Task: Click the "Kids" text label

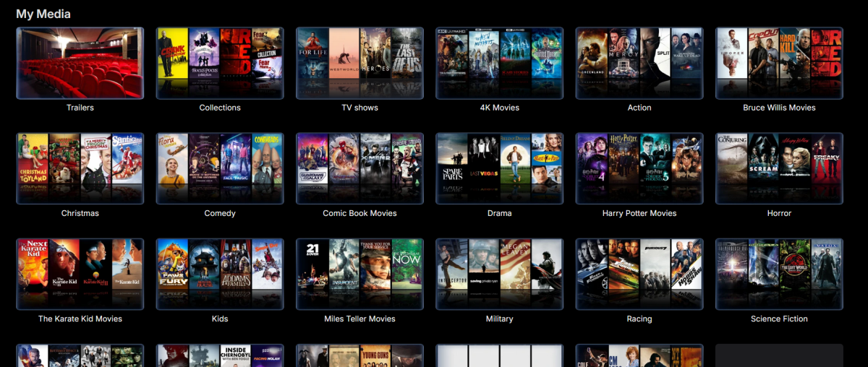Action: pyautogui.click(x=220, y=319)
